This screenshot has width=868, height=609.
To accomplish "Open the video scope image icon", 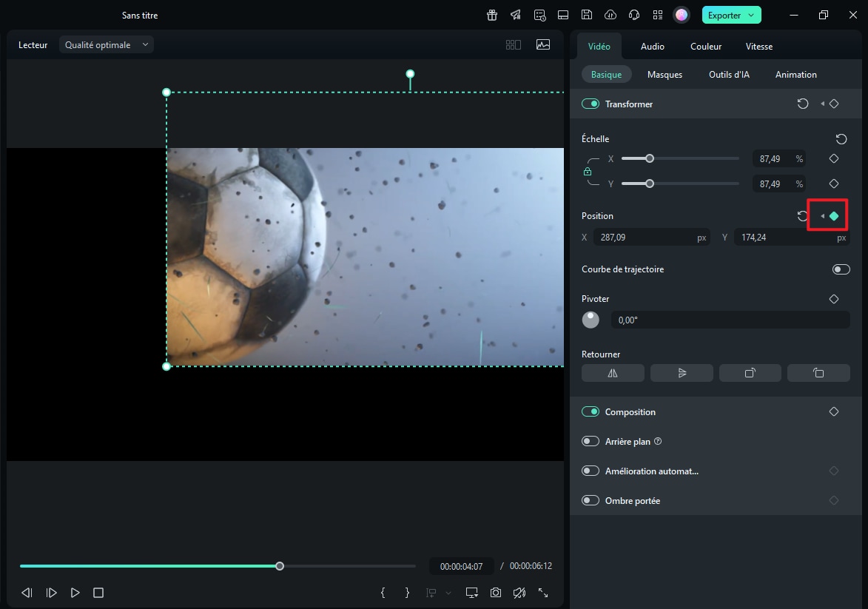I will pyautogui.click(x=543, y=45).
